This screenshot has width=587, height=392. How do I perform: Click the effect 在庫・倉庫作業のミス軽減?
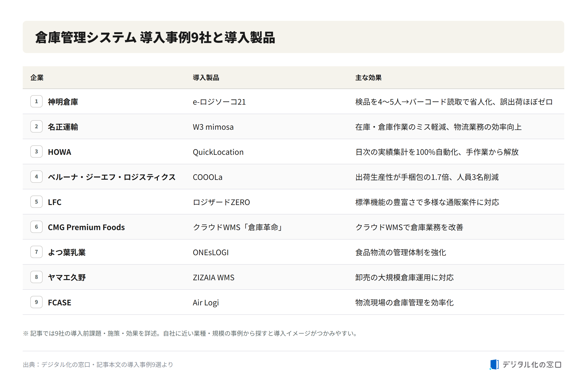point(439,127)
